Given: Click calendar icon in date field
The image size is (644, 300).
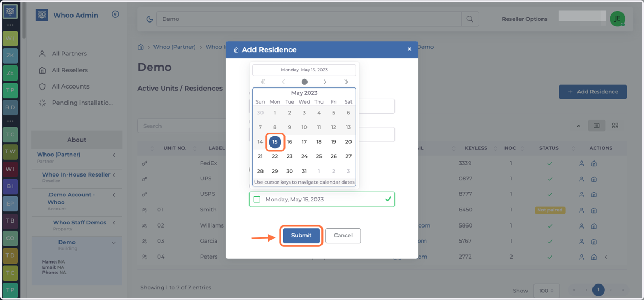Looking at the screenshot, I should point(257,199).
